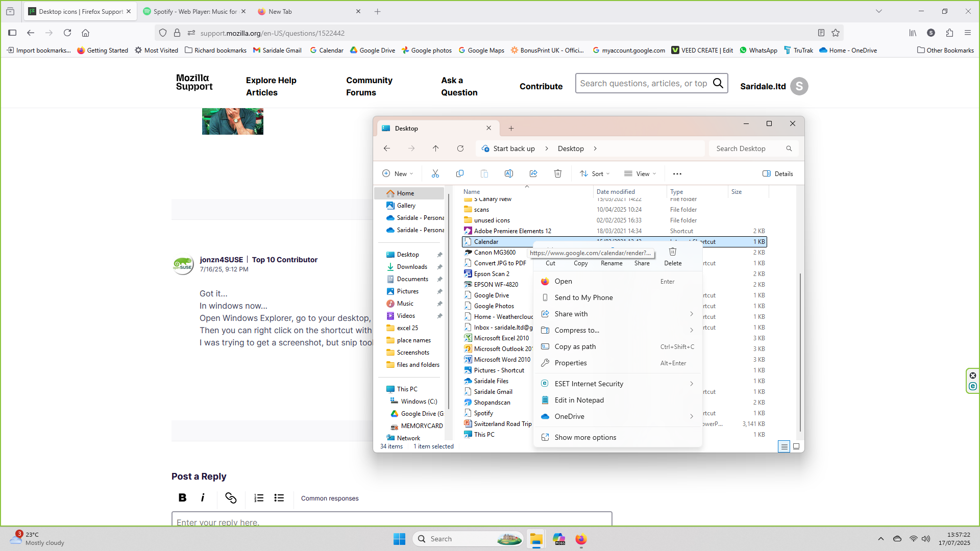This screenshot has width=980, height=551.
Task: Expand Compress to submenu
Action: pyautogui.click(x=692, y=330)
